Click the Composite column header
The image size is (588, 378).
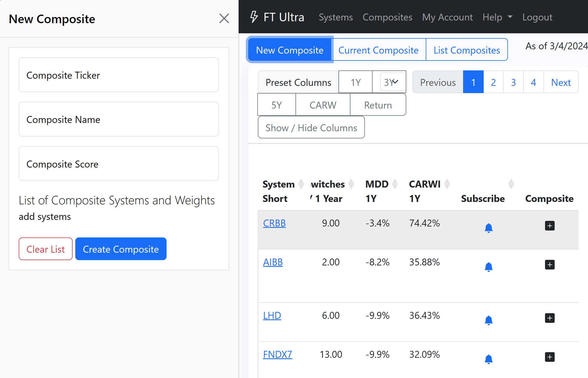coord(549,198)
